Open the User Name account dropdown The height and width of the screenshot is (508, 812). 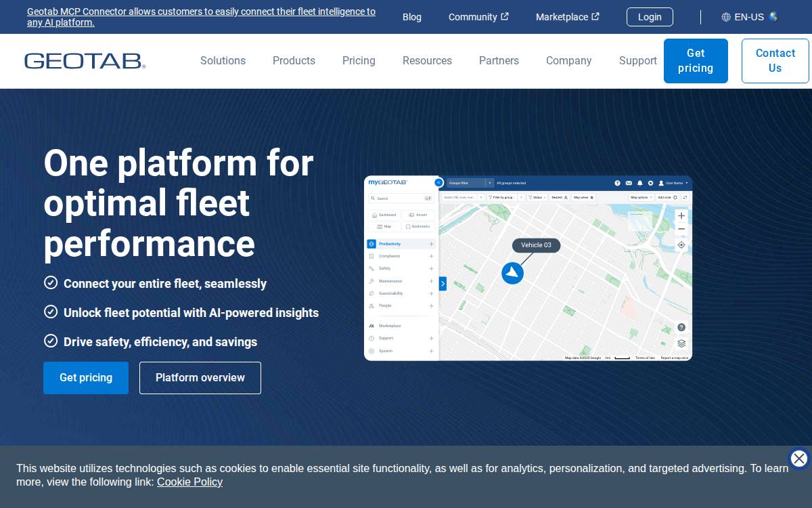673,183
